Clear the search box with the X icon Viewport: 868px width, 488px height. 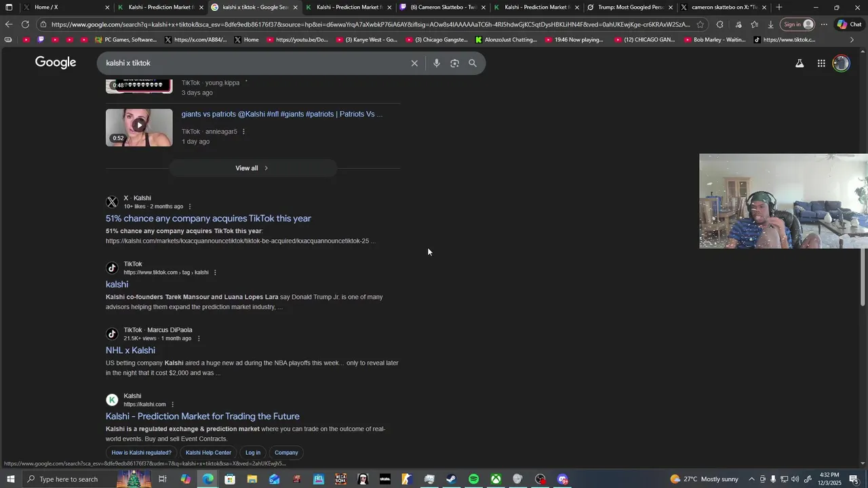[x=414, y=63]
